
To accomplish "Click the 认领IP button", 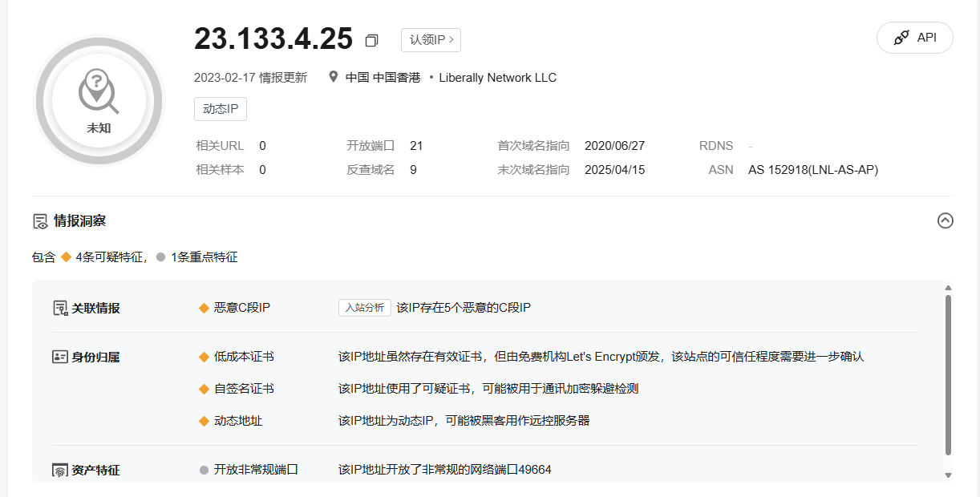I will point(431,39).
